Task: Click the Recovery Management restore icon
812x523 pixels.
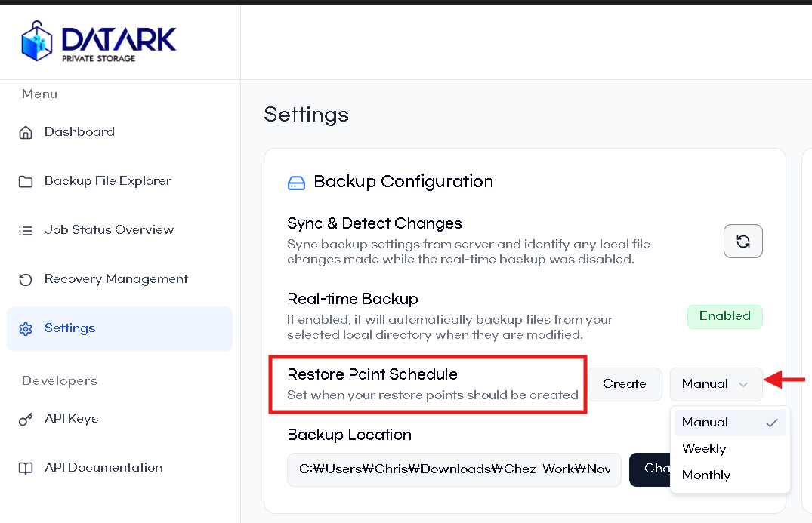Action: (x=26, y=280)
